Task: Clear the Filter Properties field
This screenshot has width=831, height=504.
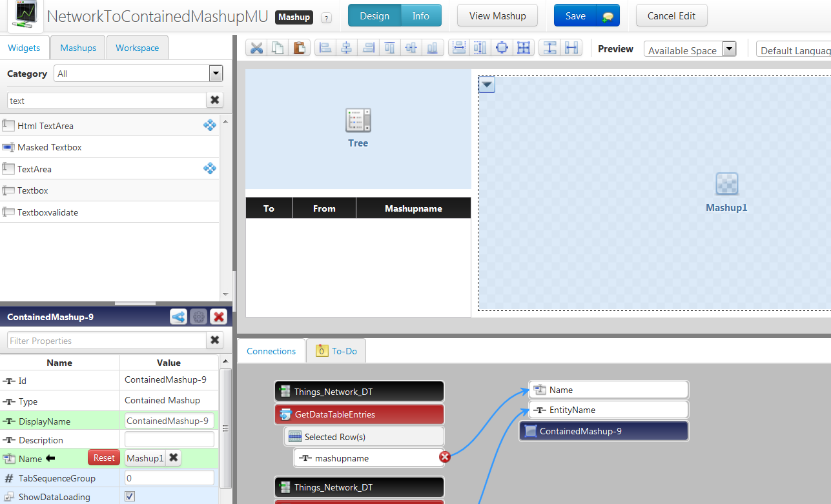Action: coord(215,340)
